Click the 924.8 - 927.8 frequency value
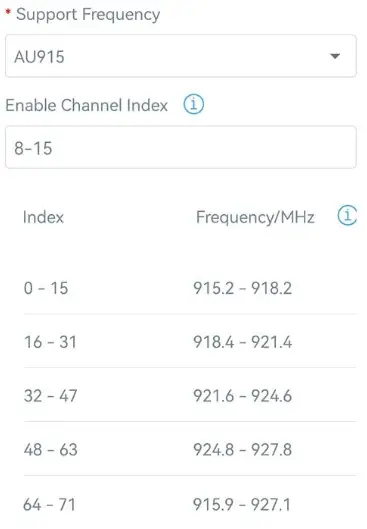 243,449
